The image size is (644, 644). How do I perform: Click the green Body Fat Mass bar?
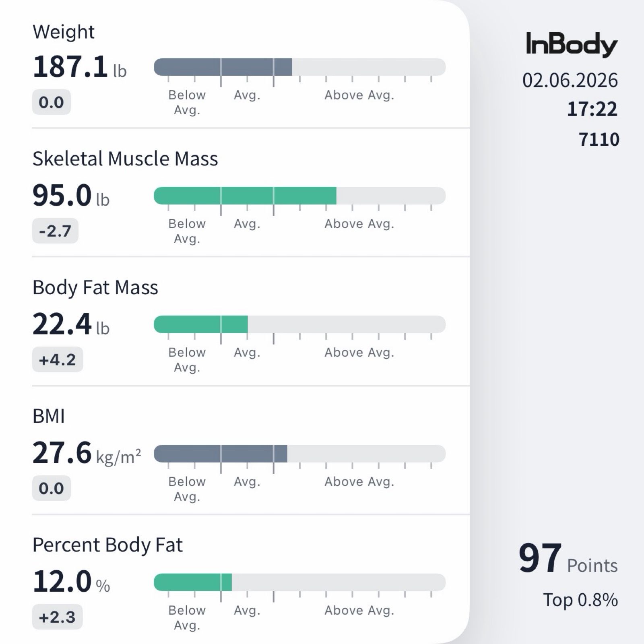click(200, 325)
